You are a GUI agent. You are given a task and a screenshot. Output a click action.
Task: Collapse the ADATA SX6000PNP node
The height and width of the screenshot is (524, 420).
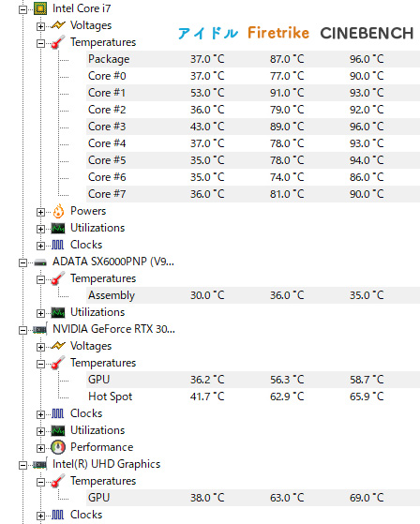pyautogui.click(x=22, y=262)
